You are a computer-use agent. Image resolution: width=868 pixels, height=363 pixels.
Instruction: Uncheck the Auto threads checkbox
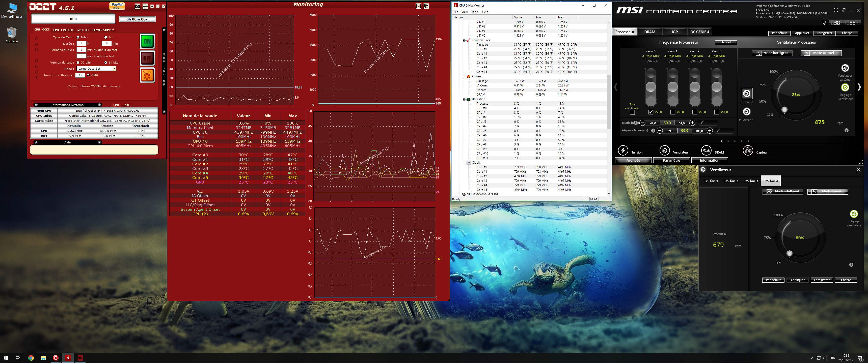click(x=88, y=75)
